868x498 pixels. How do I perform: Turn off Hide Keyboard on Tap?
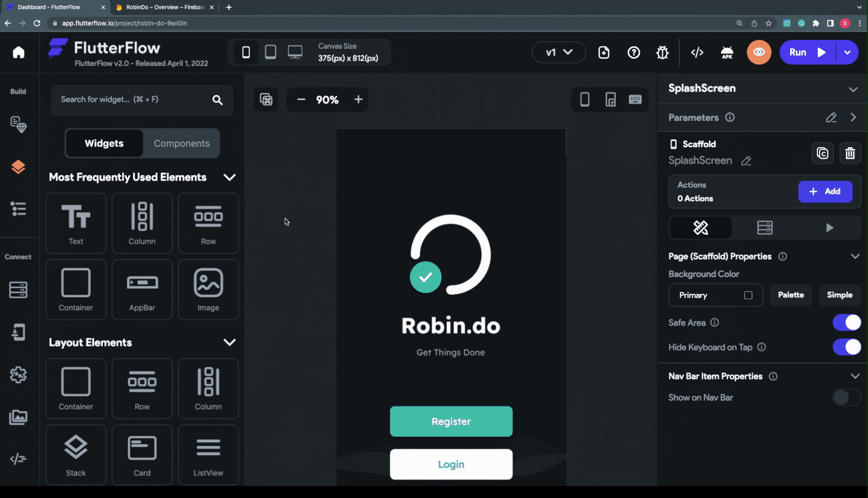846,347
